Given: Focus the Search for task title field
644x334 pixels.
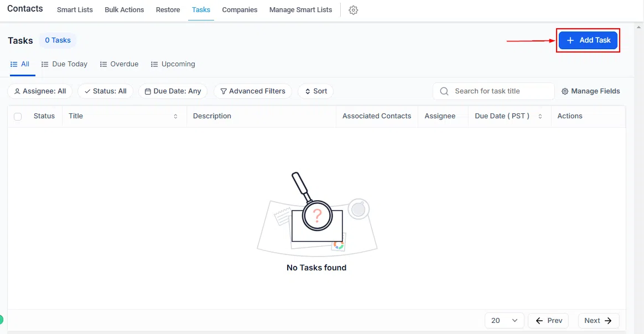Looking at the screenshot, I should click(494, 91).
